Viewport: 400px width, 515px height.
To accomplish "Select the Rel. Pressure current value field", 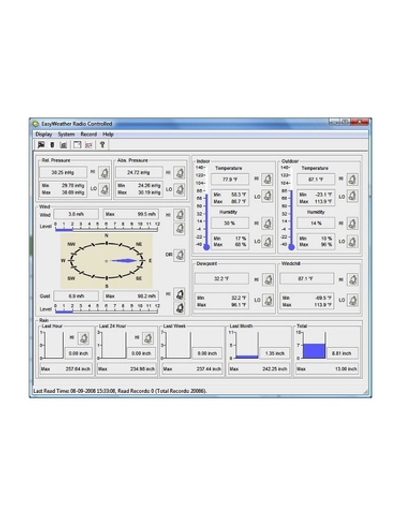I will point(63,172).
